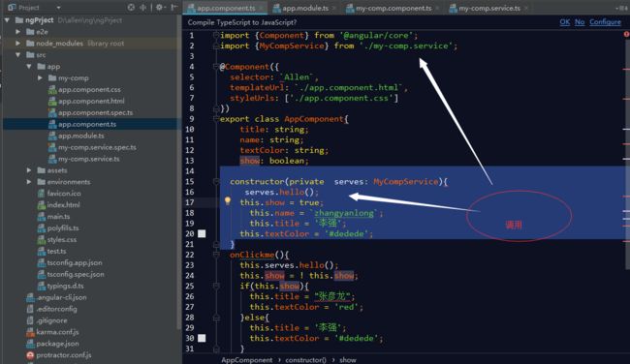Fold the @Component decorator at line 4
The image size is (630, 364).
coord(216,67)
